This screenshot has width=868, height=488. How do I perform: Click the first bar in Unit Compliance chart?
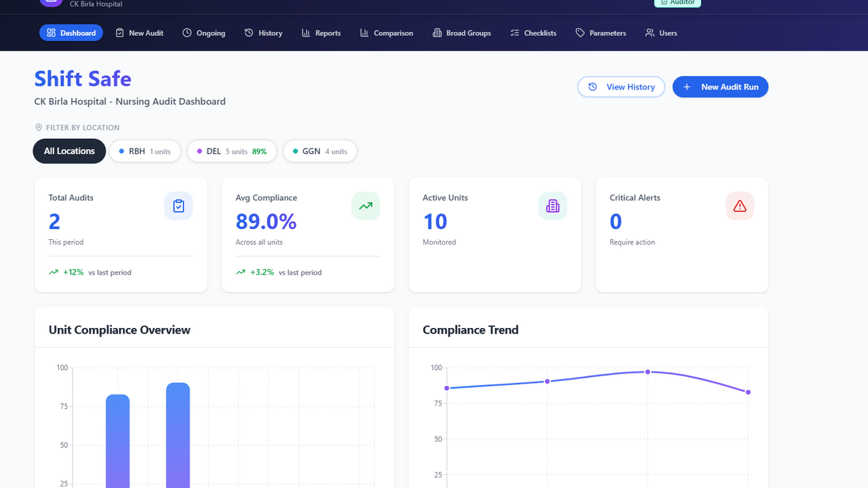pos(117,441)
